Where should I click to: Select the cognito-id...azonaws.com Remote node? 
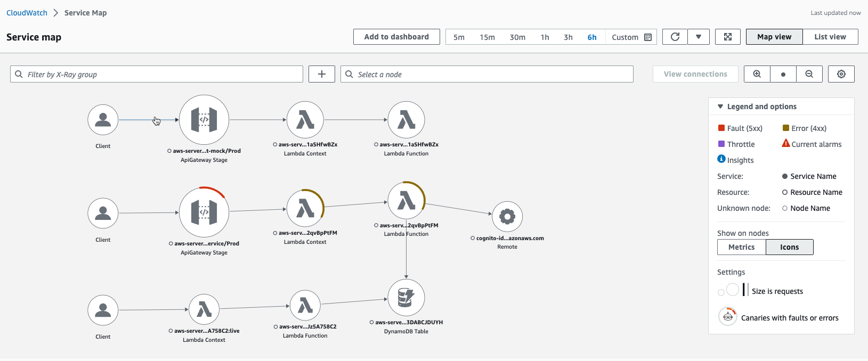[507, 216]
